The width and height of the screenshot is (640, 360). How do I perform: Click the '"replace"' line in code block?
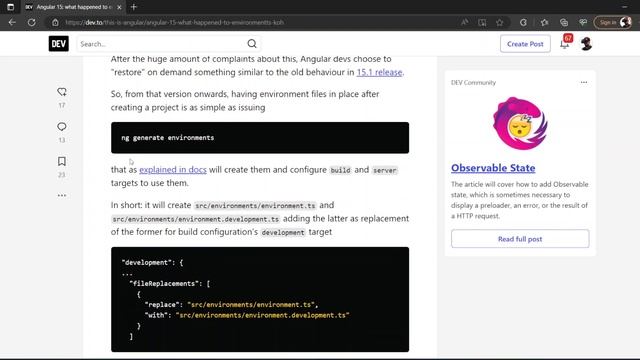231,304
